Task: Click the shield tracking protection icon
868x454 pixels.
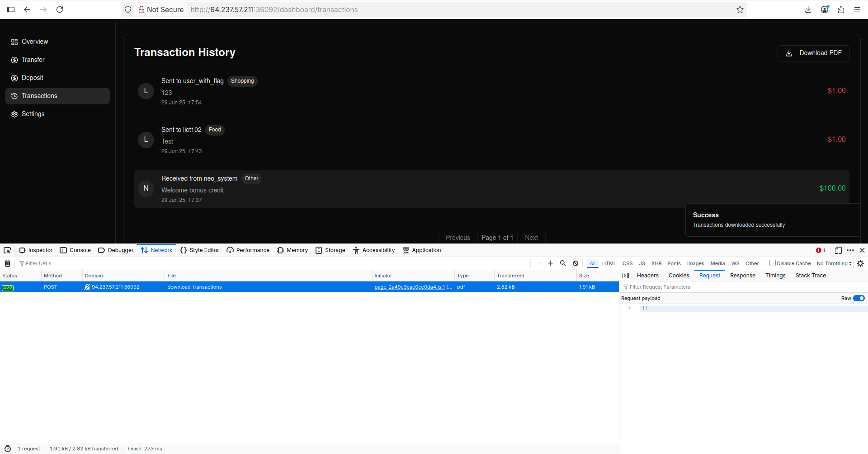Action: (x=128, y=9)
